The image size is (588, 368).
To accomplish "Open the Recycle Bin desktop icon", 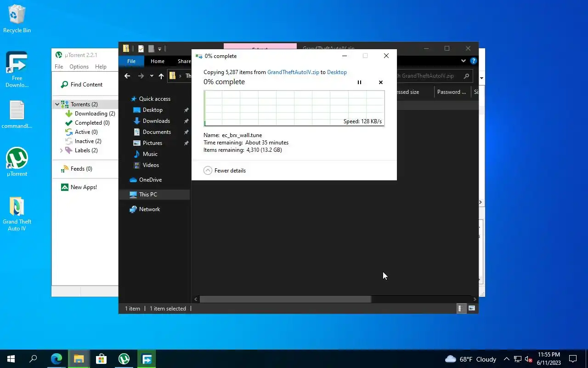I will tap(17, 19).
